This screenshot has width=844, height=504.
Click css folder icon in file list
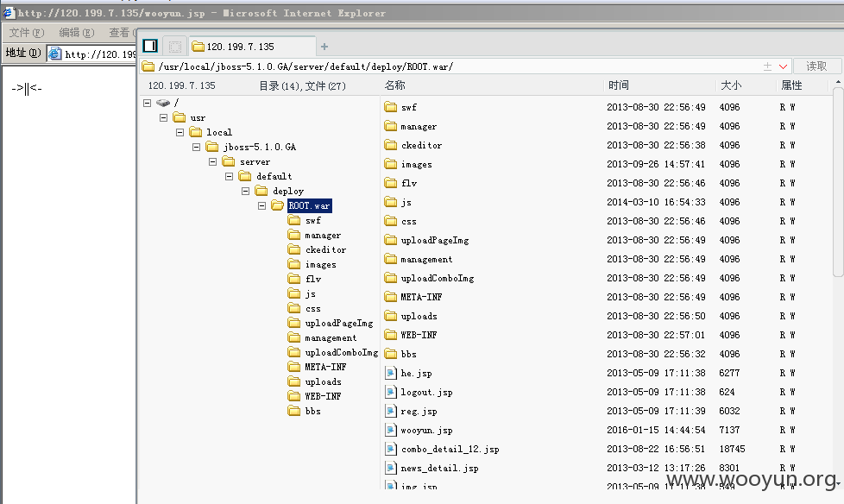click(391, 221)
